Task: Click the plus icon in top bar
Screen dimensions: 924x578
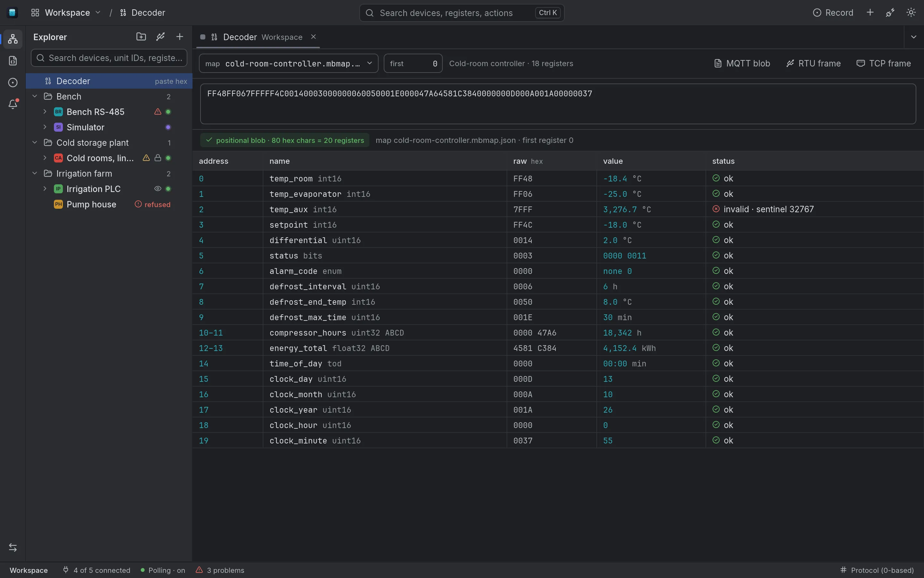Action: (x=870, y=13)
